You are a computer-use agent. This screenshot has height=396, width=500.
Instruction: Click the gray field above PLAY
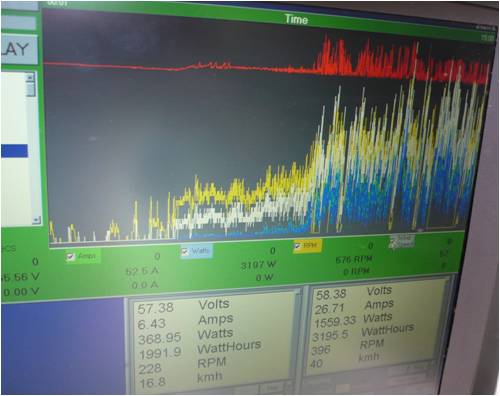tap(18, 22)
